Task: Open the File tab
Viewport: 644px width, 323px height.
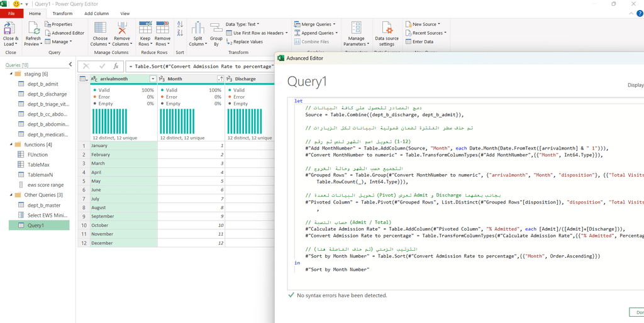Action: 10,14
